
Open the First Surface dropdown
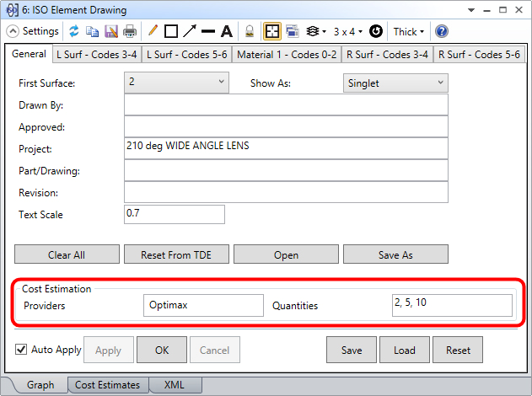176,83
